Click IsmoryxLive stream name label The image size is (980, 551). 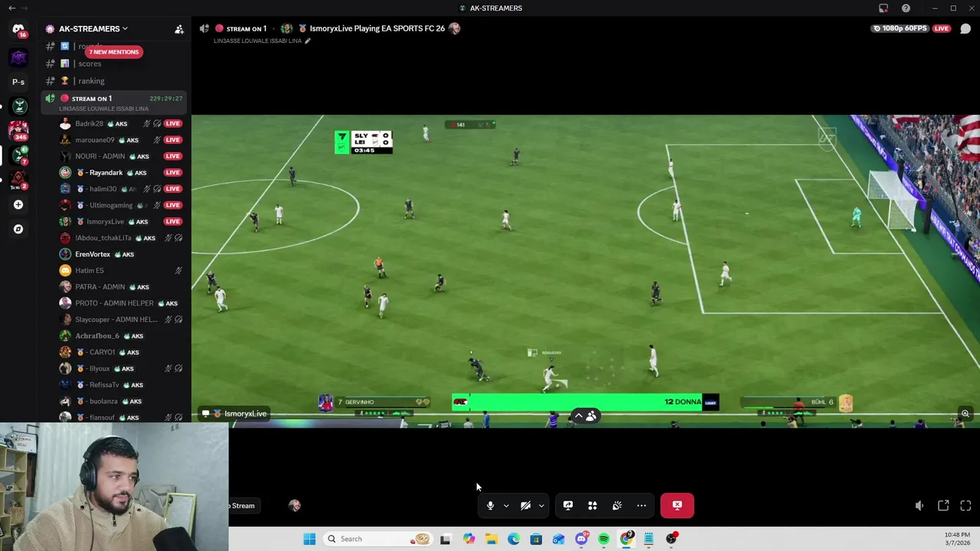[x=234, y=414]
